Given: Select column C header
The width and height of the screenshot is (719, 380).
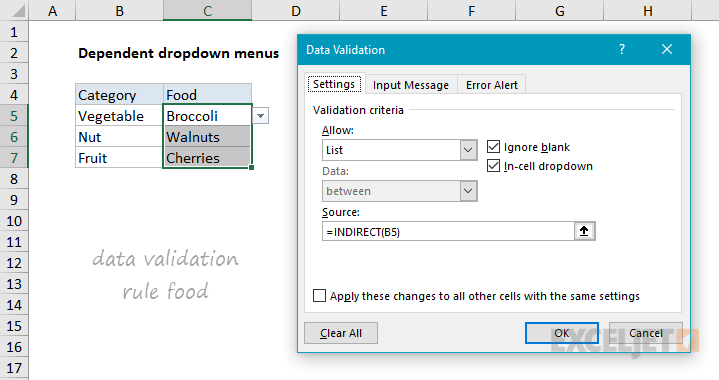Looking at the screenshot, I should pos(207,10).
